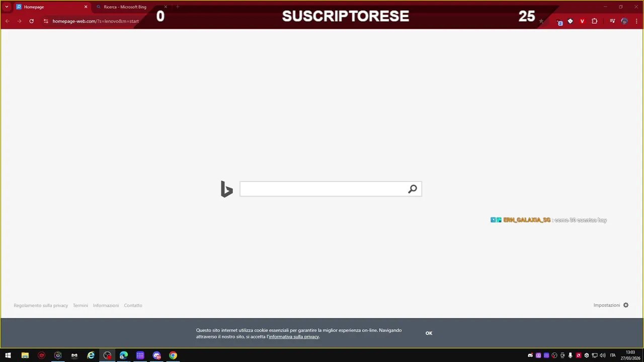Screen dimensions: 644x362
Task: Open the Contatto footer link
Action: [x=133, y=305]
